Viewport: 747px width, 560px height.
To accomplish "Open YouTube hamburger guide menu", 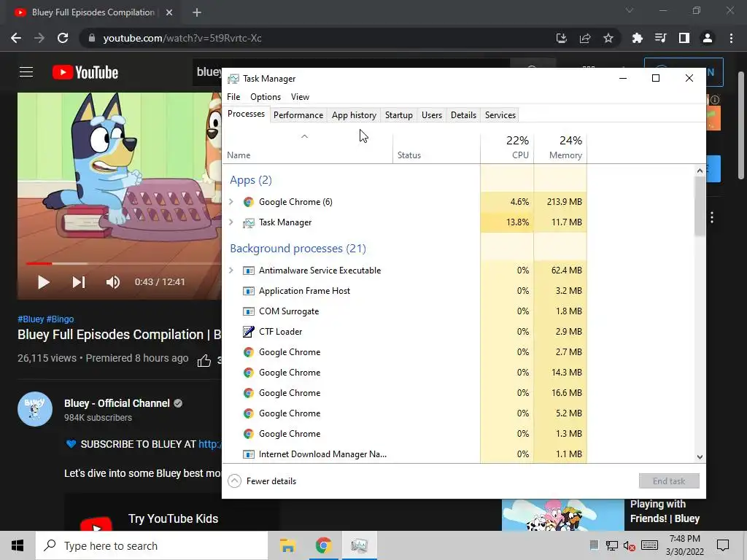I will point(26,72).
